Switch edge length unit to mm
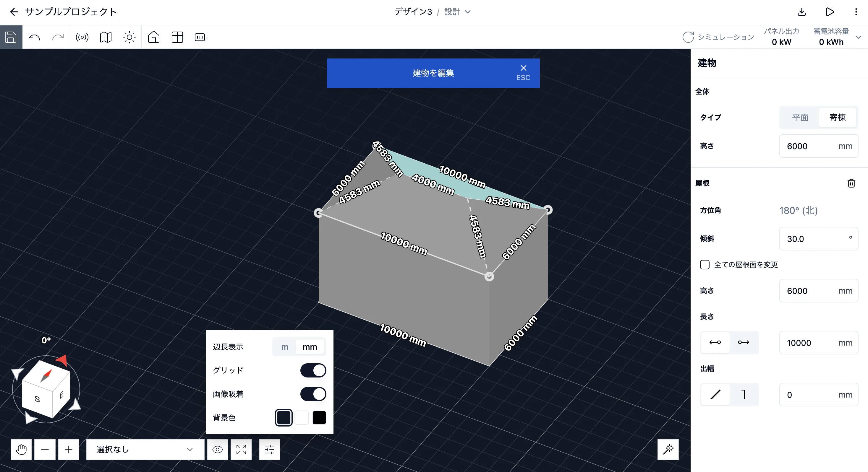868x472 pixels. click(x=310, y=347)
